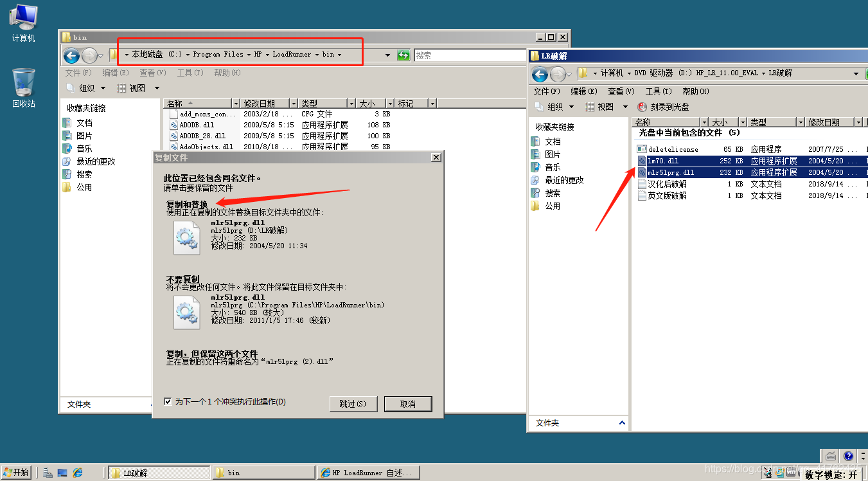The height and width of the screenshot is (481, 868).
Task: Open the 计算机 desktop icon
Action: point(23,23)
